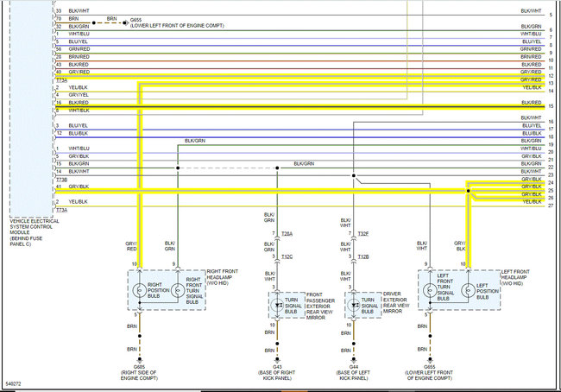The image size is (561, 392).
Task: Click the Right Position Bulb lamp symbol
Action: [140, 290]
